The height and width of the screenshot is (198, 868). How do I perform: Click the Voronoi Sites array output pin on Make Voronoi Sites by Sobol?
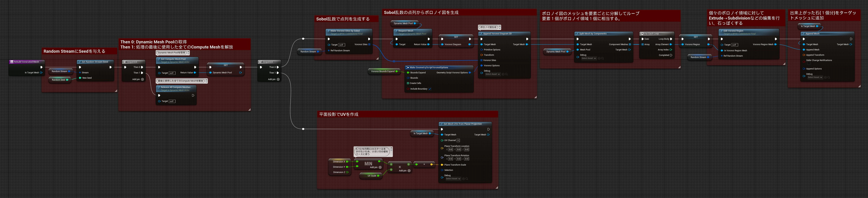click(x=369, y=44)
